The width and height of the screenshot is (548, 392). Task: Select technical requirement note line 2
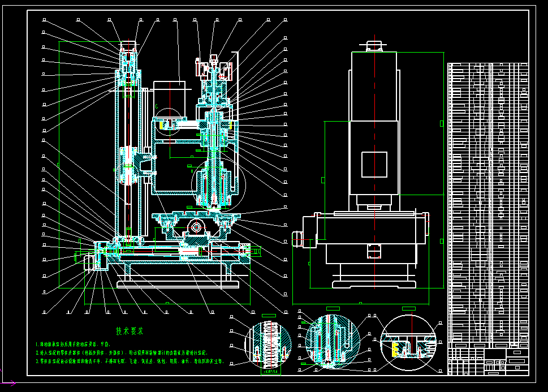[x=121, y=353]
